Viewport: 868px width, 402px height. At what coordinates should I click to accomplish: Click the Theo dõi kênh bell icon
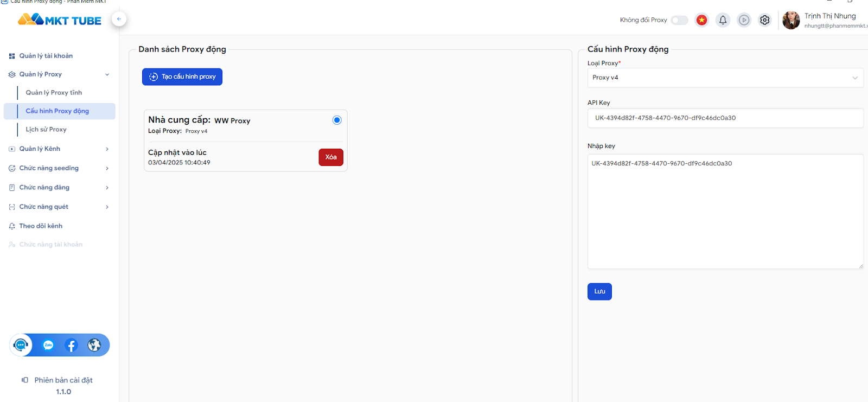[x=12, y=226]
